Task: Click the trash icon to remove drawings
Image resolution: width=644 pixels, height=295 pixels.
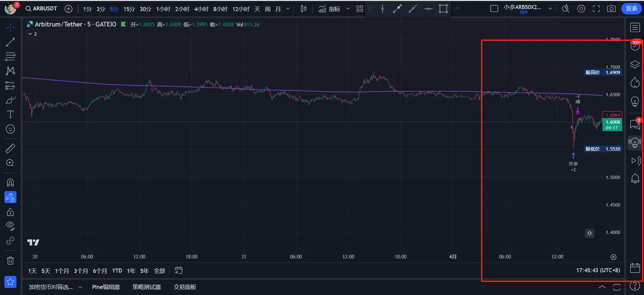Action: tap(10, 260)
